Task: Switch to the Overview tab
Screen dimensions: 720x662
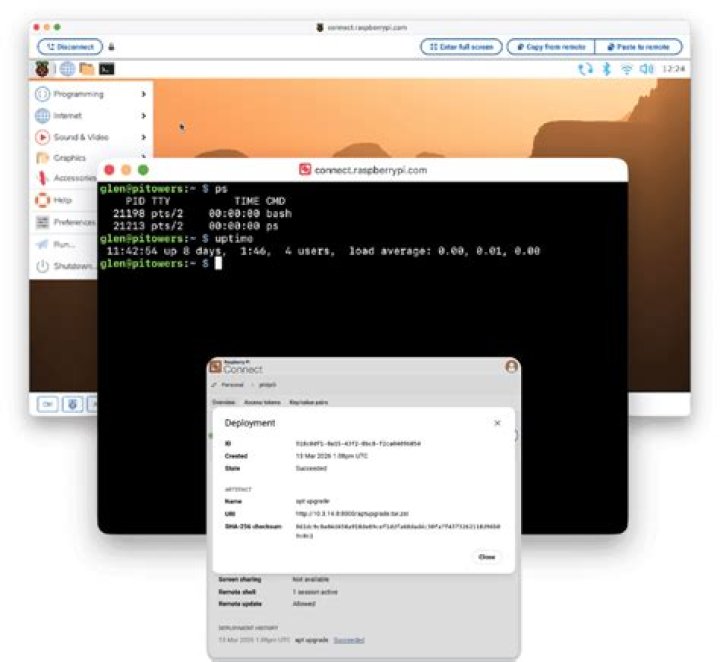Action: [x=224, y=402]
